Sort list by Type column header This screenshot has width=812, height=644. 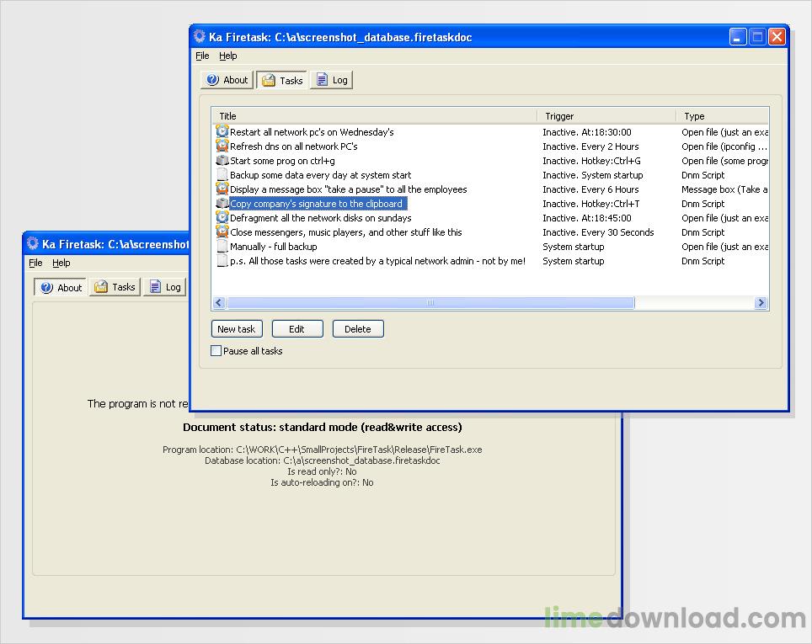722,116
